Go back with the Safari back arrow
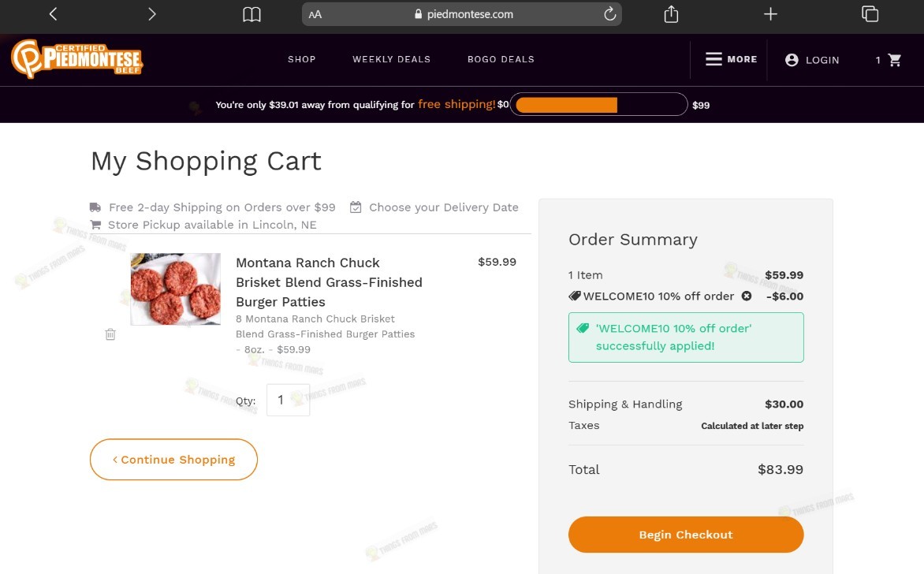The width and height of the screenshot is (924, 574). tap(53, 13)
